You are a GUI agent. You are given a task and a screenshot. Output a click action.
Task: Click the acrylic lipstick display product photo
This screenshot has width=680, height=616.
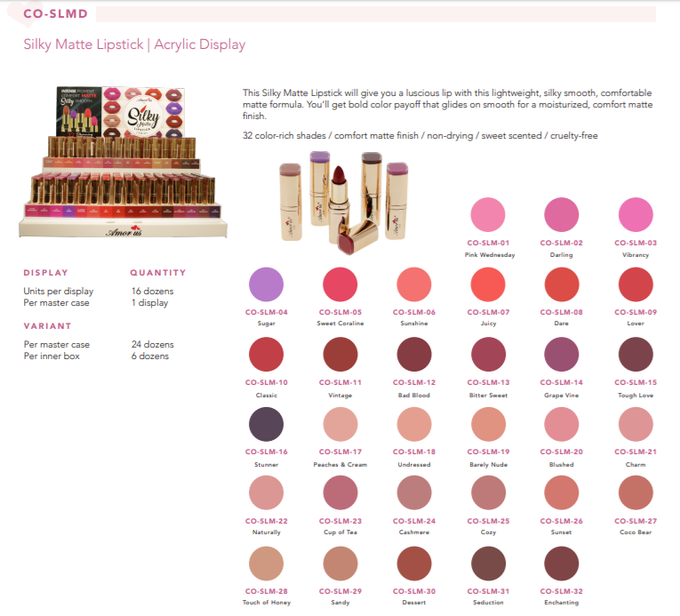tap(123, 162)
